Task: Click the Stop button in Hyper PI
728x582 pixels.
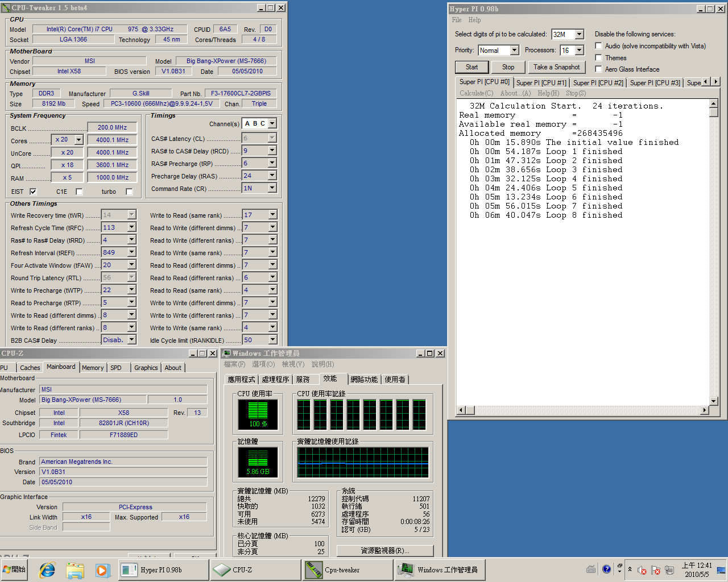Action: tap(508, 67)
